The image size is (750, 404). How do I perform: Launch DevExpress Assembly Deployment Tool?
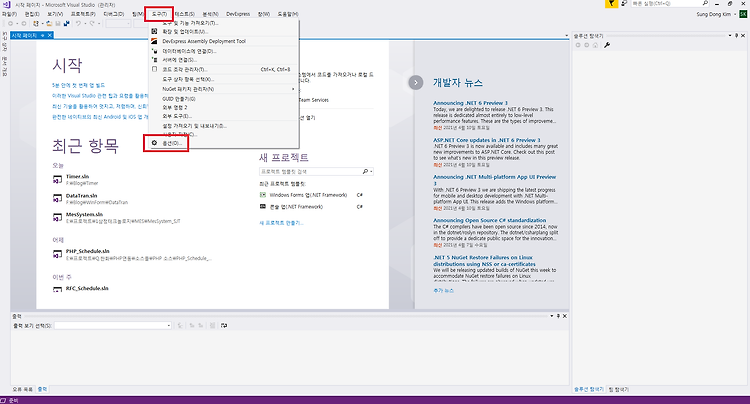[204, 41]
